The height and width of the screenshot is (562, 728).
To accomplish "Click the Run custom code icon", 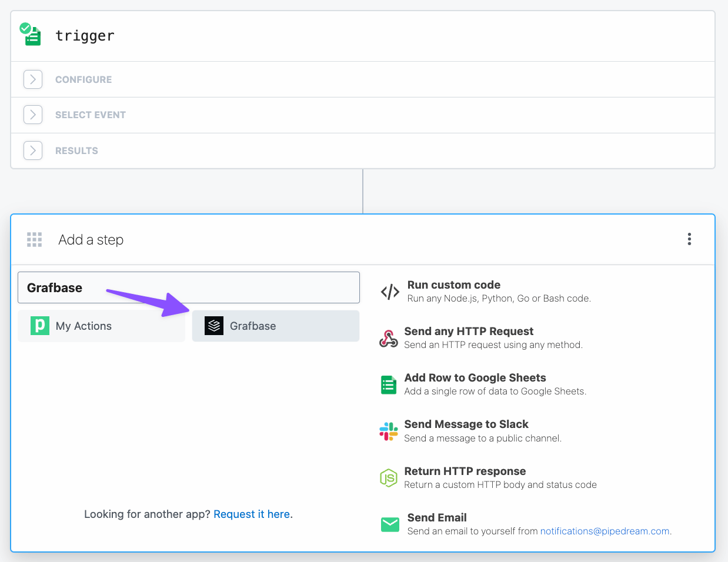I will point(390,292).
